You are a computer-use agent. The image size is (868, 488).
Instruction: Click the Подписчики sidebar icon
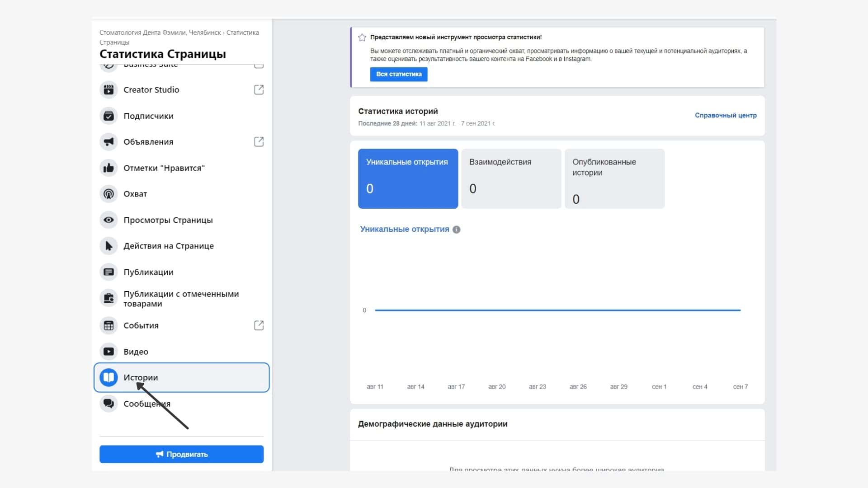point(108,115)
